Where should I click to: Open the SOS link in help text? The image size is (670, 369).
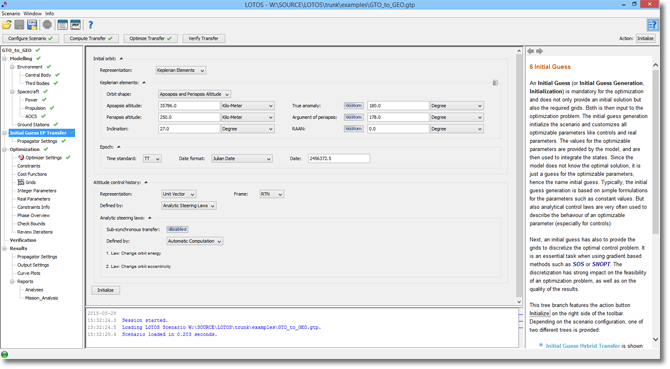tap(578, 264)
